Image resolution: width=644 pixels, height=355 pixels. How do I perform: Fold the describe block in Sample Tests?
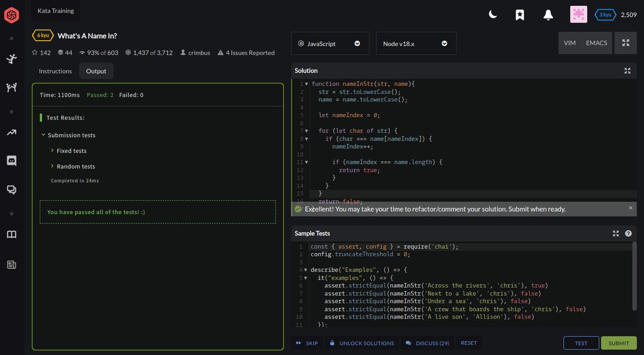pos(306,270)
